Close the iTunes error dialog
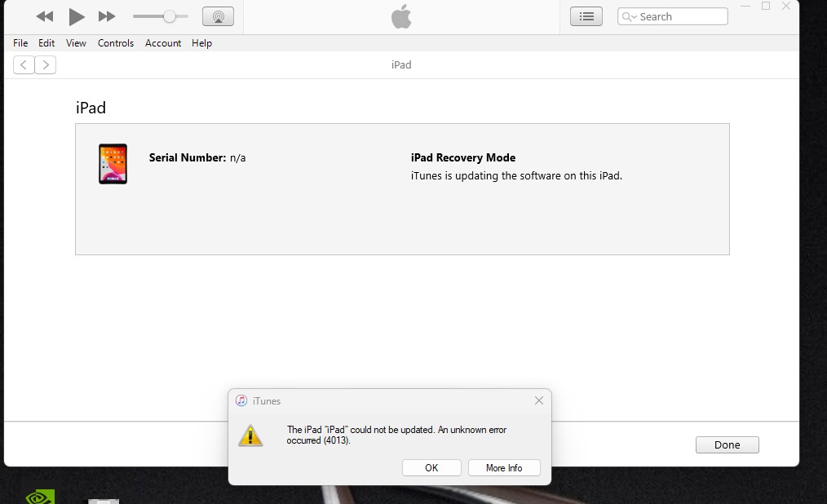Viewport: 827px width, 504px height. 538,400
